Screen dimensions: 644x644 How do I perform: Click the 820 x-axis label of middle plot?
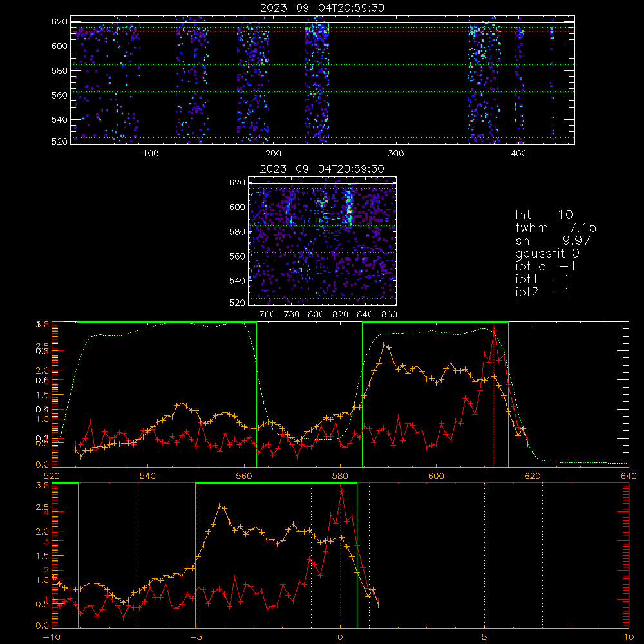pyautogui.click(x=340, y=315)
